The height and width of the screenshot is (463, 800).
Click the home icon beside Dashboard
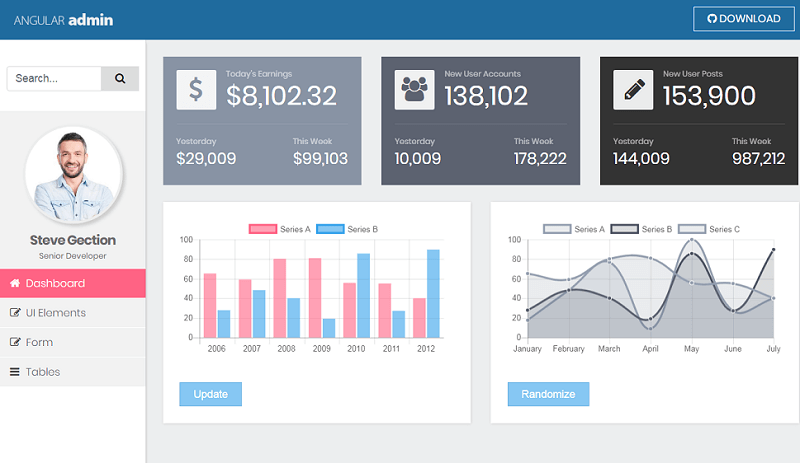pos(15,283)
